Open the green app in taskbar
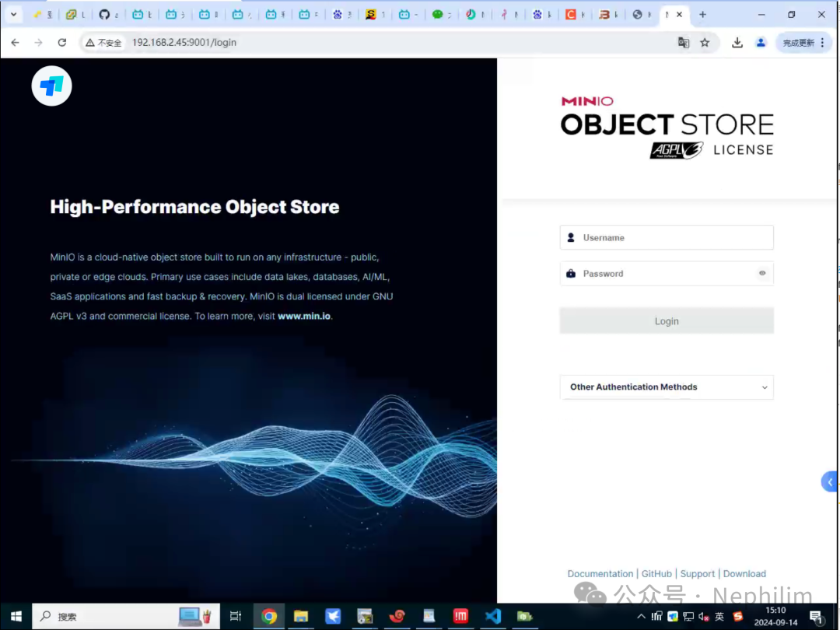The width and height of the screenshot is (840, 630). (525, 617)
